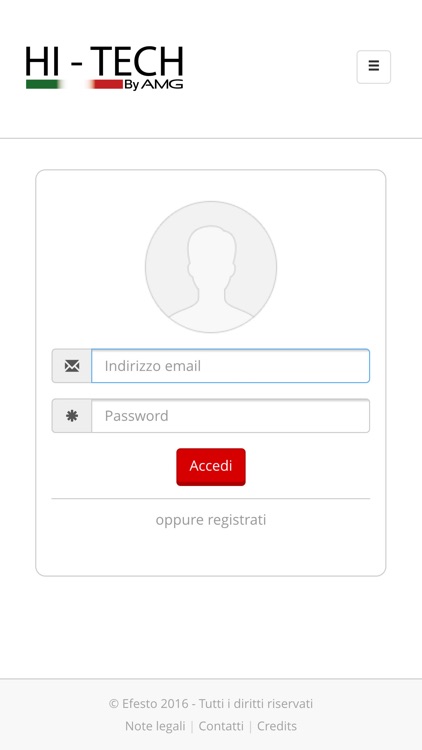Click the By AMG text in logo
Image resolution: width=422 pixels, height=750 pixels.
154,85
